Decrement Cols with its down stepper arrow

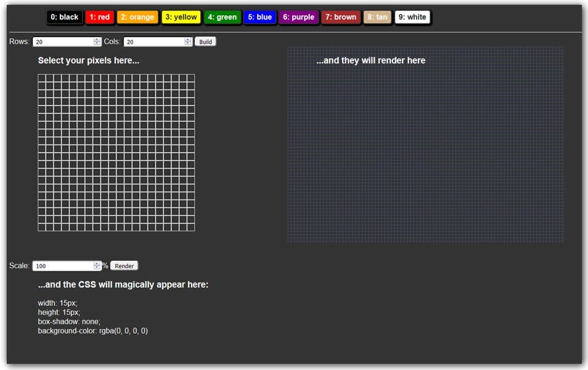[x=187, y=43]
